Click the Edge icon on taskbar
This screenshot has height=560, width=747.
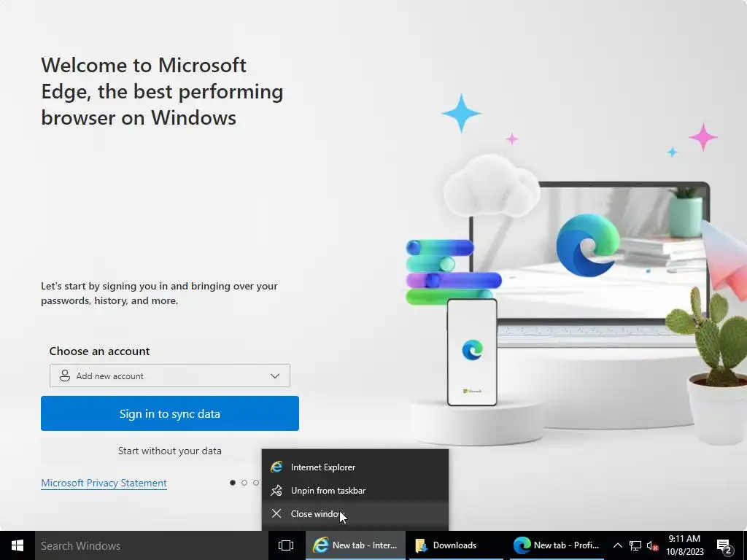(x=522, y=545)
